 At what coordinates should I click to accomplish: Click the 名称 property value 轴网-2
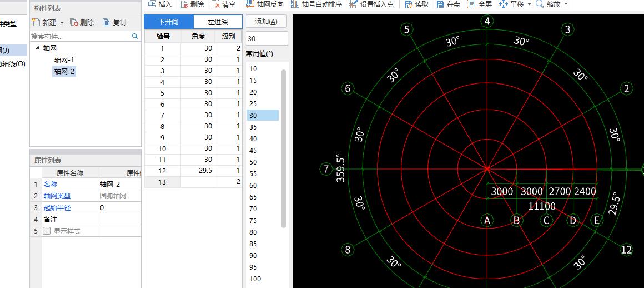[x=120, y=185]
